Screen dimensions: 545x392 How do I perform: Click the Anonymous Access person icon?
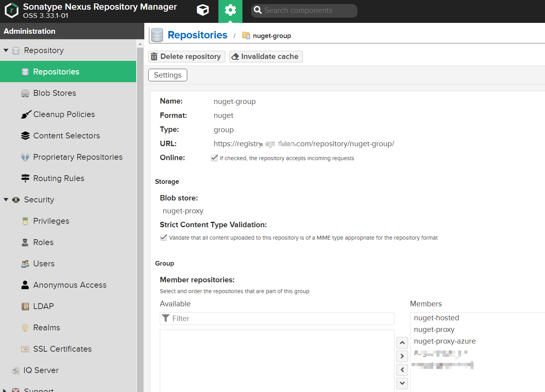pos(25,285)
